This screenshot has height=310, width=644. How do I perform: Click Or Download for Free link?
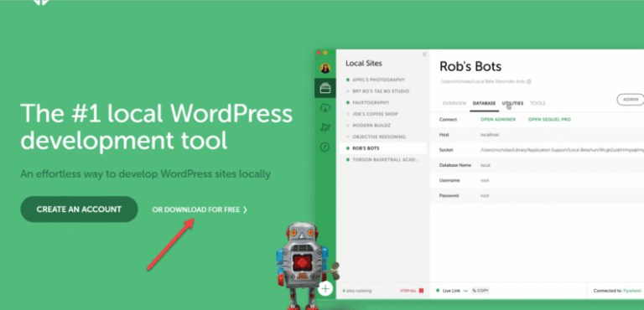(200, 209)
